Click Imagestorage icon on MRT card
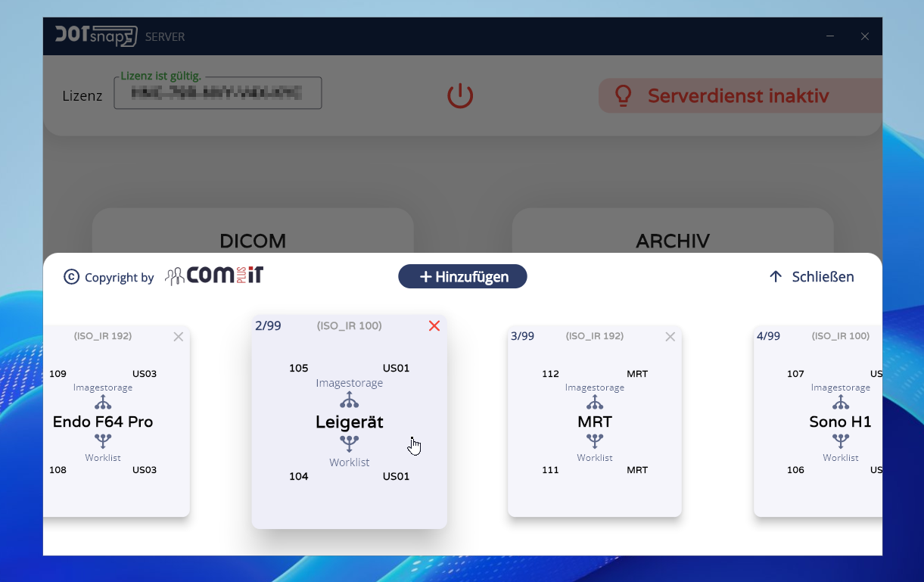This screenshot has height=582, width=924. 595,402
